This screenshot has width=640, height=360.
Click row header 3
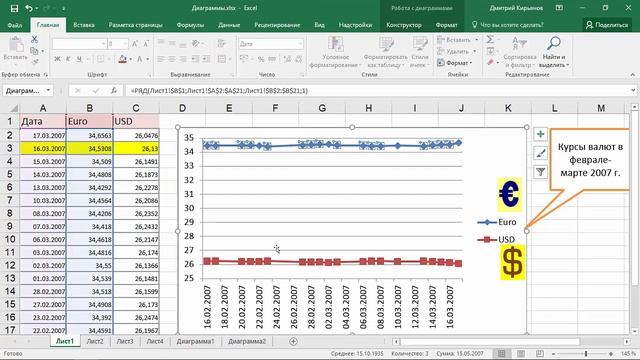[x=9, y=148]
